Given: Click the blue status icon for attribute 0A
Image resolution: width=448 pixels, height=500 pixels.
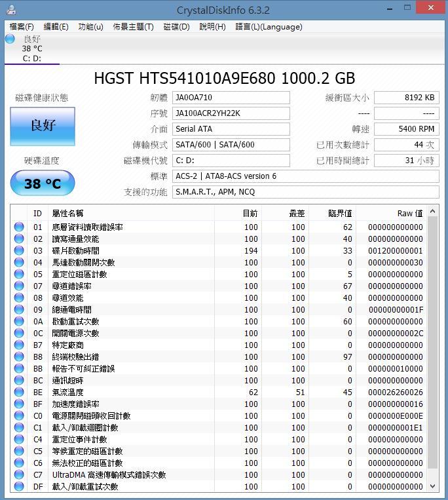Looking at the screenshot, I should coord(19,321).
